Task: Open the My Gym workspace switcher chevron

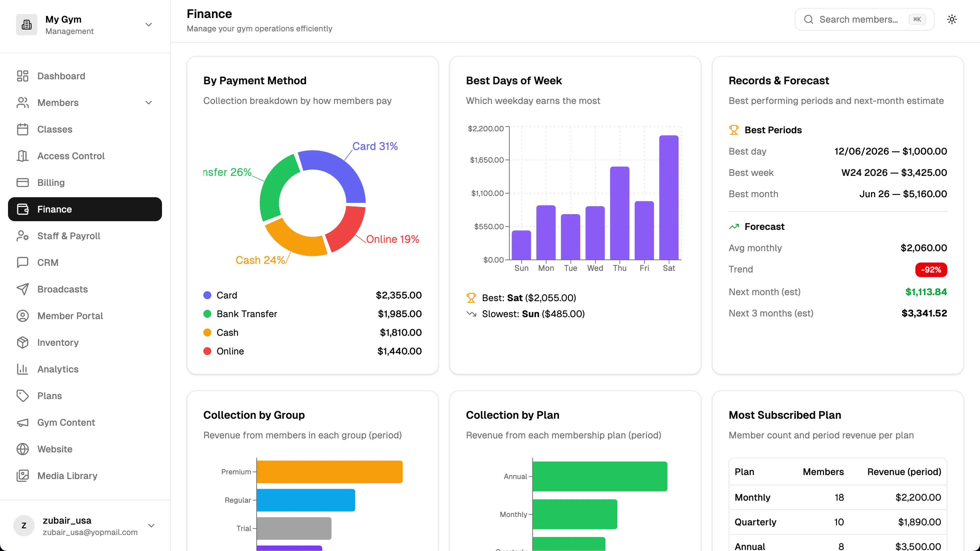Action: pyautogui.click(x=149, y=25)
